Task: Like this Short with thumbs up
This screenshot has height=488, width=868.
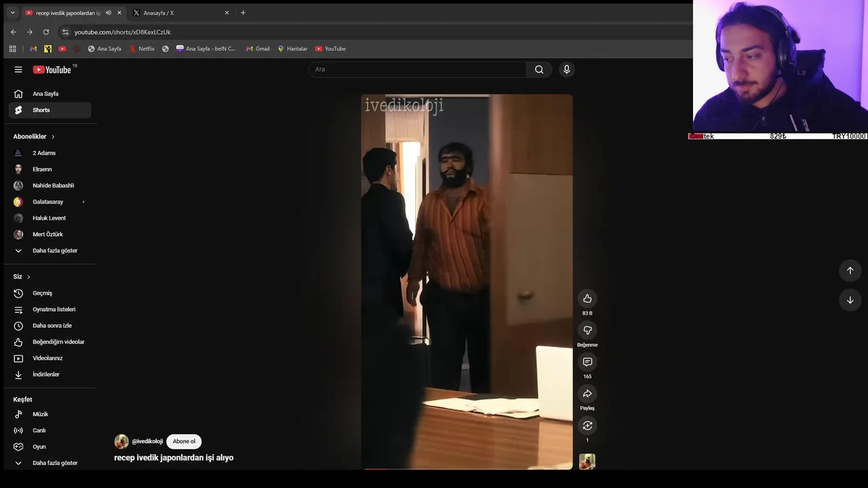Action: (587, 299)
